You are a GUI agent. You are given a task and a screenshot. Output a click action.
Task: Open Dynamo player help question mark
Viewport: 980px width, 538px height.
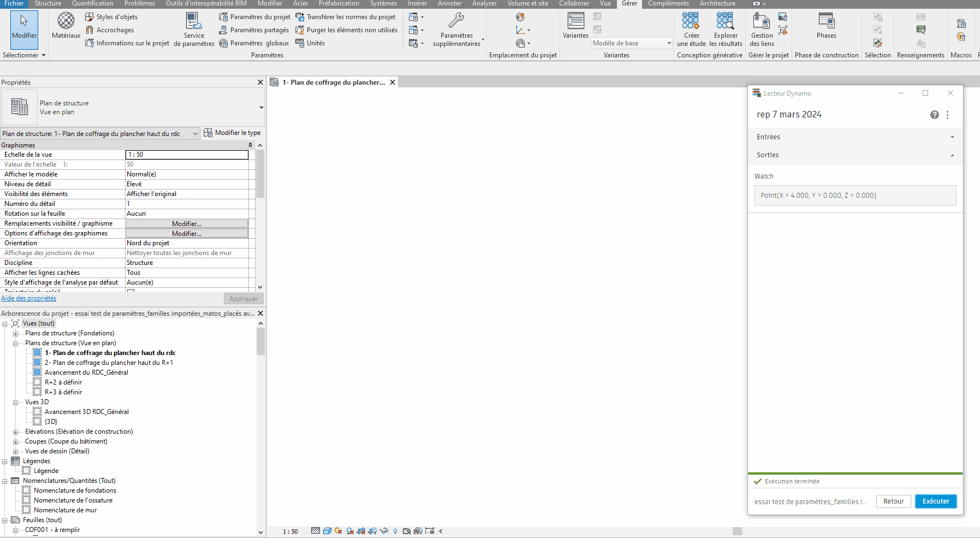935,115
